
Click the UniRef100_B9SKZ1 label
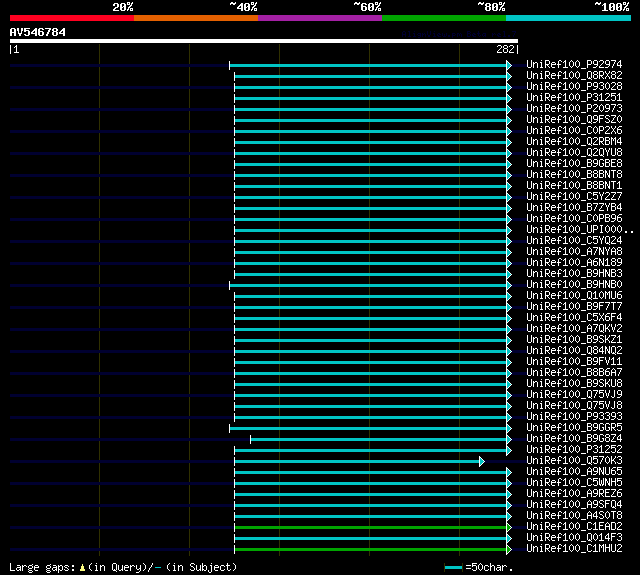pyautogui.click(x=574, y=340)
